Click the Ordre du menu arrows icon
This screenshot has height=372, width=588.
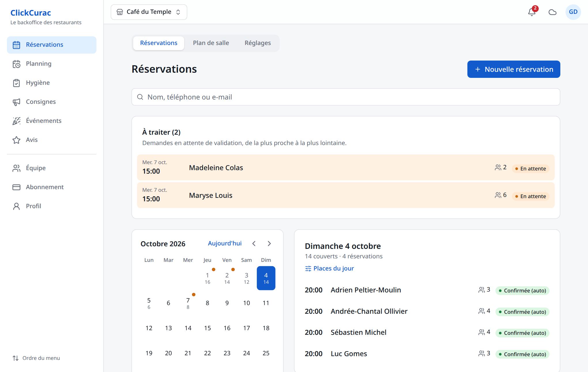[x=16, y=358]
